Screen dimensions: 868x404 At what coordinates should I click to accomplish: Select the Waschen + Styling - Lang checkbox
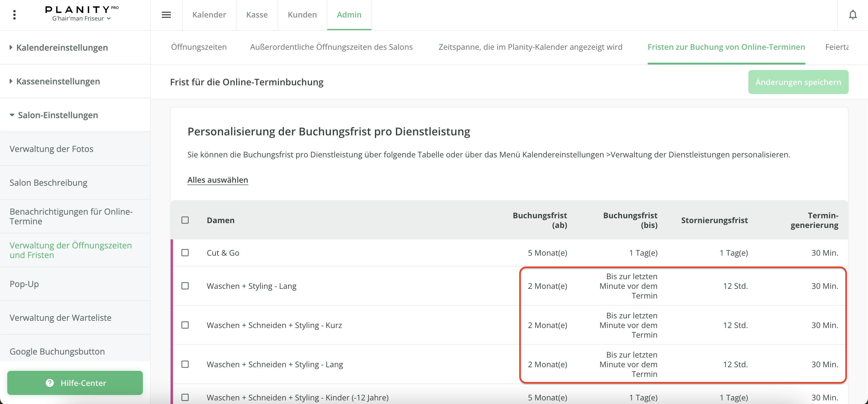click(185, 286)
